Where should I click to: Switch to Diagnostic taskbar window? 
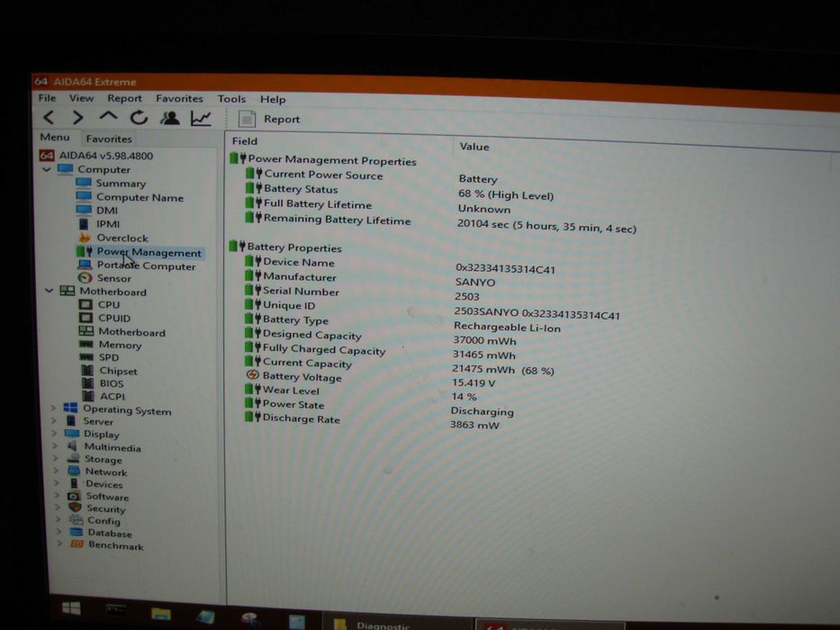click(398, 623)
